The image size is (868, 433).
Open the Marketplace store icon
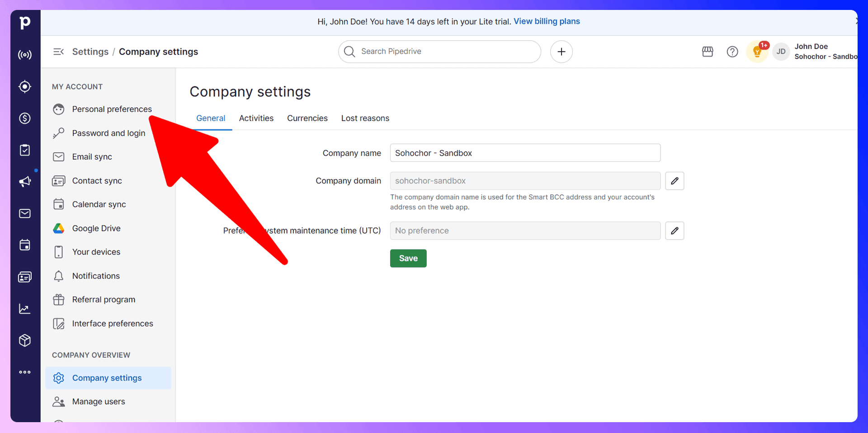(708, 52)
